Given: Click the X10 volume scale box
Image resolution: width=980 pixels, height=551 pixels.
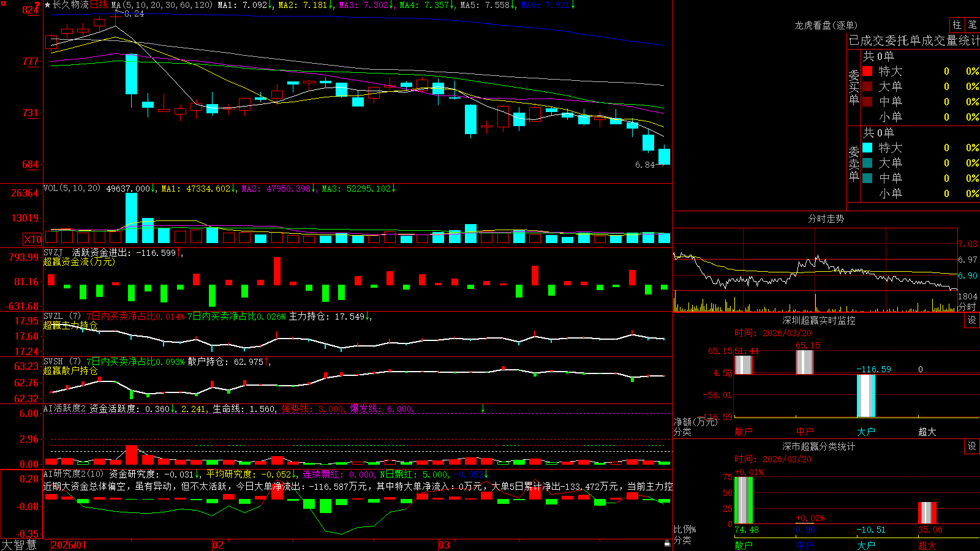Looking at the screenshot, I should click(x=32, y=239).
